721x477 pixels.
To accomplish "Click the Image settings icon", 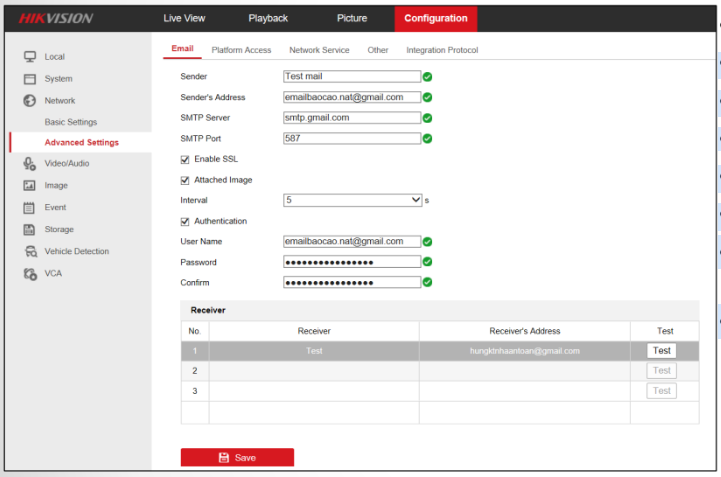I will click(29, 186).
